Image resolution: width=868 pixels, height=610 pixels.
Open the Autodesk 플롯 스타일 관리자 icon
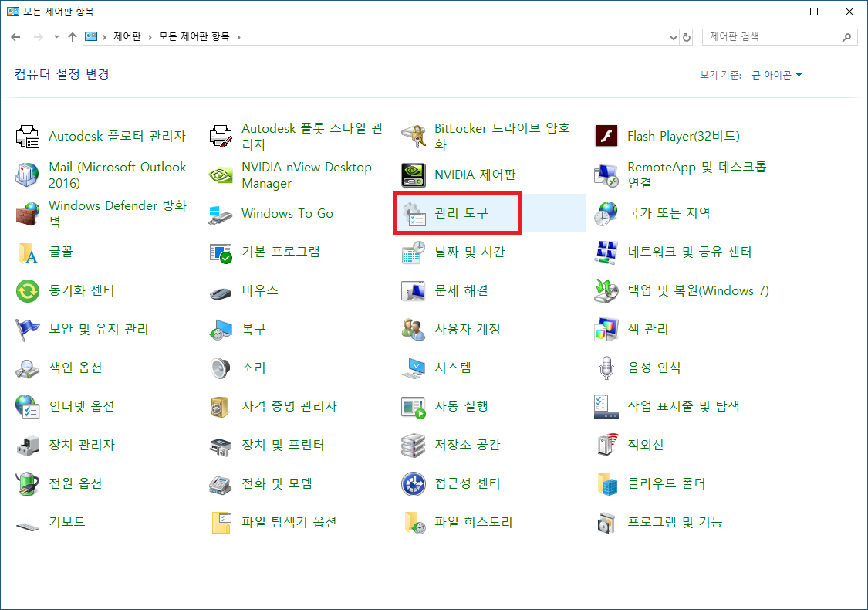221,137
